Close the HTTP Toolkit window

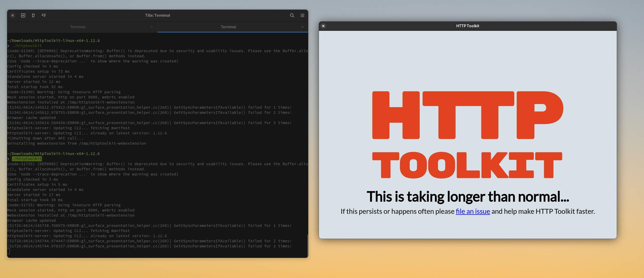click(323, 26)
